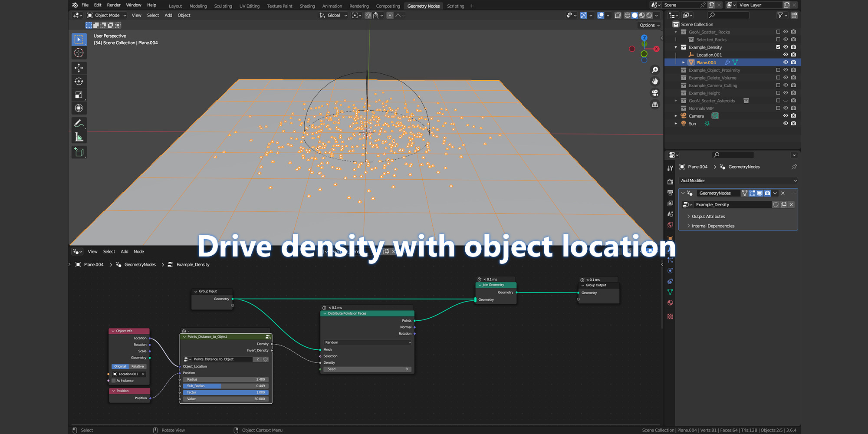Screen dimensions: 868x434
Task: Toggle As Instance checkbox on Object Info node
Action: coord(114,381)
